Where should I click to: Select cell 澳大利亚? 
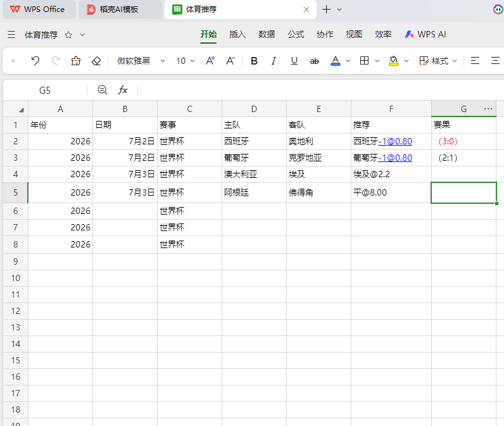254,174
